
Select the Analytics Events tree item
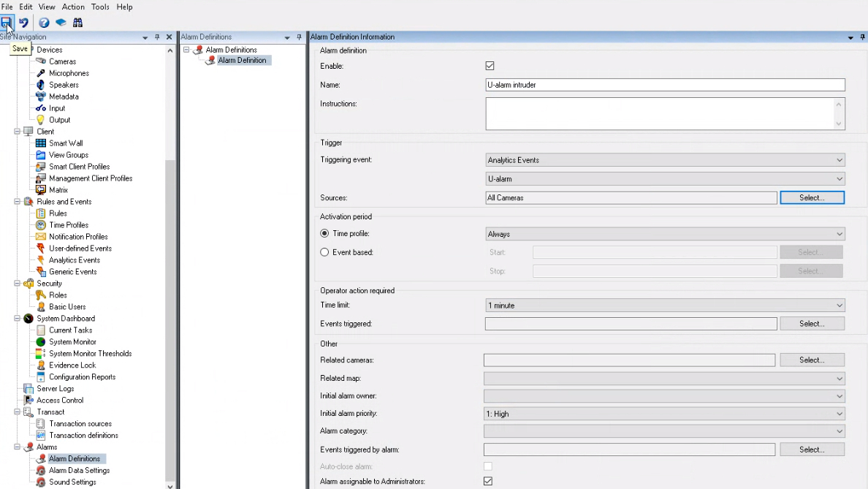click(74, 260)
